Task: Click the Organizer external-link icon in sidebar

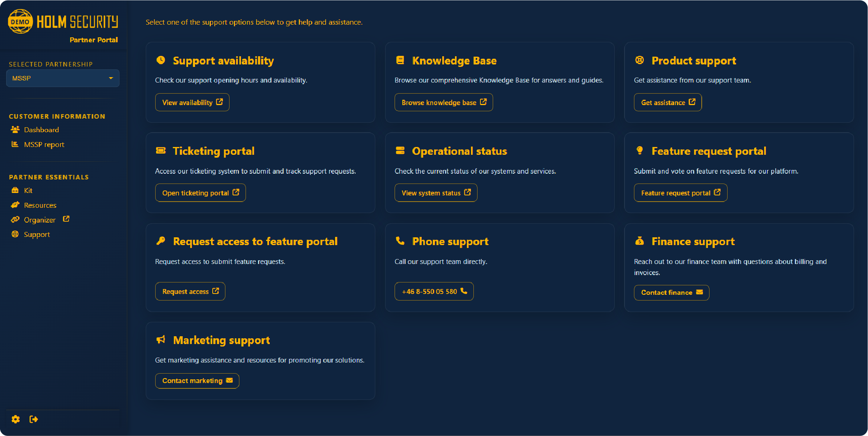Action: click(66, 219)
